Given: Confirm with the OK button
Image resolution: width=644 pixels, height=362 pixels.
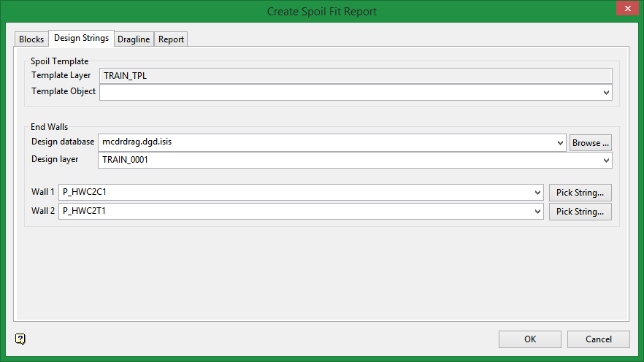Looking at the screenshot, I should point(529,339).
